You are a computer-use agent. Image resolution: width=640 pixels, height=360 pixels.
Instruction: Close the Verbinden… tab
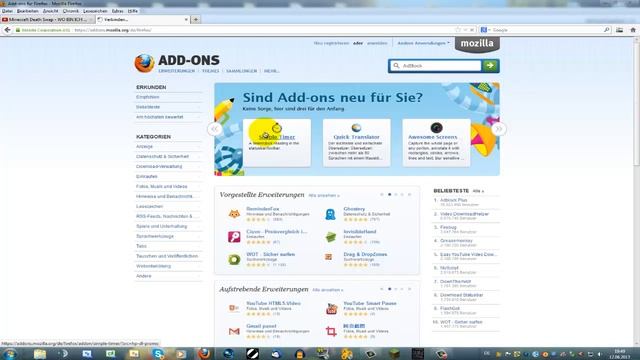tap(186, 19)
